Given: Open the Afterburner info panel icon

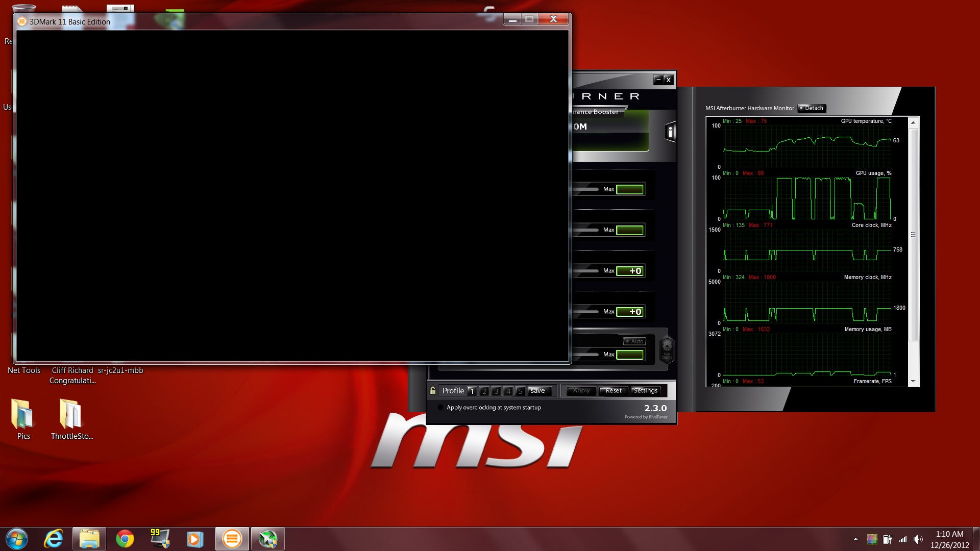Looking at the screenshot, I should [670, 132].
